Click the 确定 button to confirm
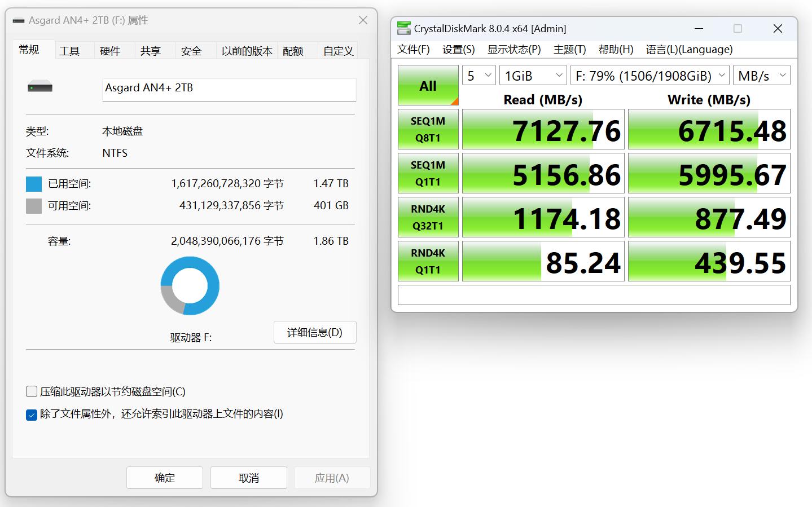 pos(164,477)
